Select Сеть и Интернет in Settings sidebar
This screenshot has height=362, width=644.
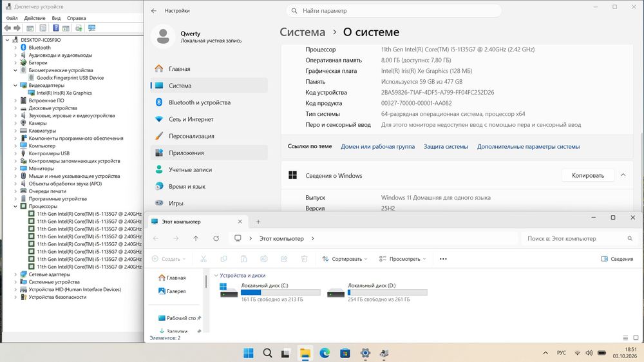209,119
